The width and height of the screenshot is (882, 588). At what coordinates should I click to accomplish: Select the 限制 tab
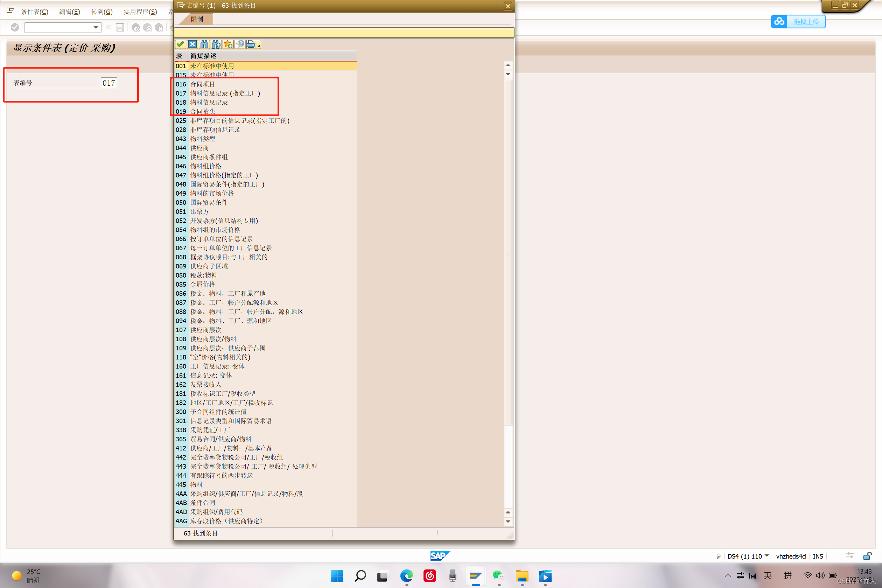pos(197,19)
